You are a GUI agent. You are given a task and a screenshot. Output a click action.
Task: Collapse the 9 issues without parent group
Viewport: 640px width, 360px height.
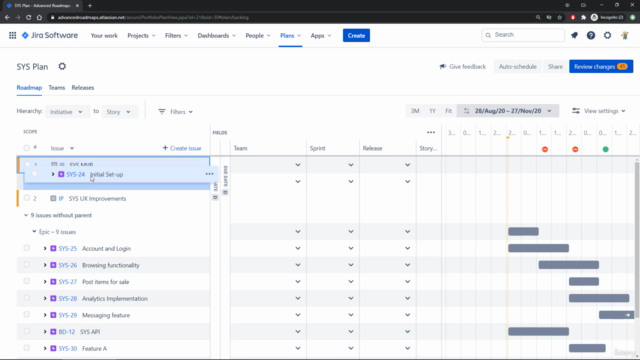(x=26, y=215)
